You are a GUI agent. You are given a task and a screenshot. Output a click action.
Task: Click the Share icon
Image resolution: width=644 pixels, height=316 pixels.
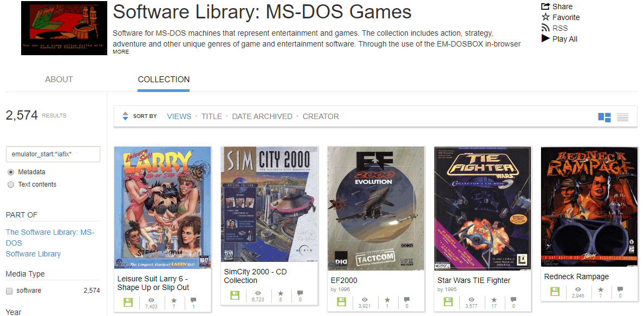coord(545,6)
